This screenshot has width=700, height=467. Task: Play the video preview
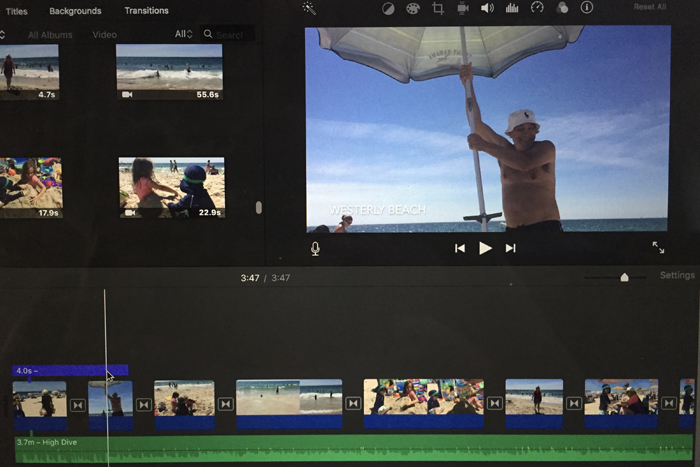(x=485, y=248)
